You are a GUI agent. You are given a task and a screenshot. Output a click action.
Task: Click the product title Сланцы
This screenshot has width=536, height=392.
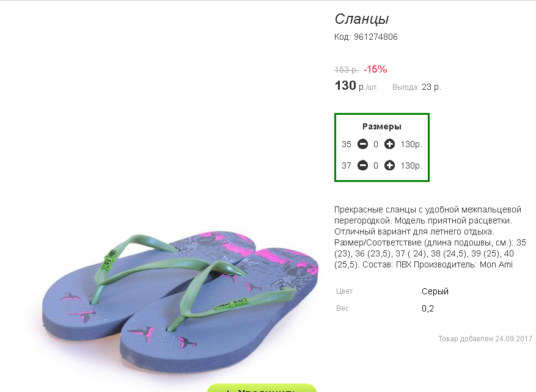(x=362, y=19)
